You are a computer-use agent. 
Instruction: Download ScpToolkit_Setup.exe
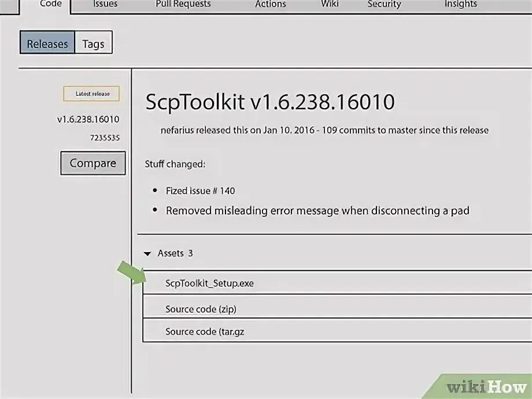click(209, 283)
